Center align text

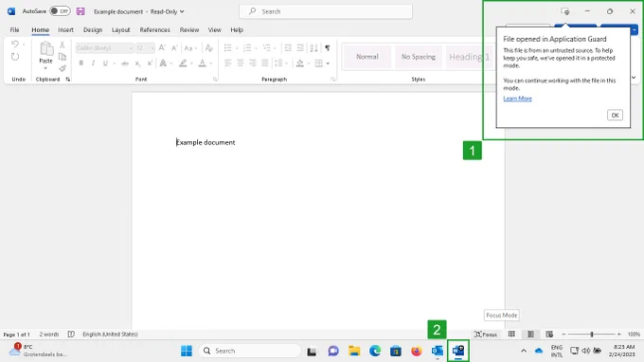tap(241, 63)
